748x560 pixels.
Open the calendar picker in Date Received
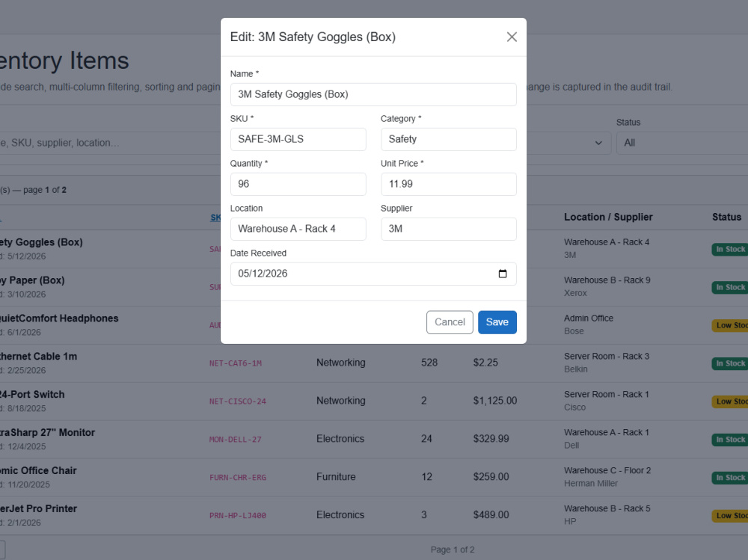click(x=503, y=274)
